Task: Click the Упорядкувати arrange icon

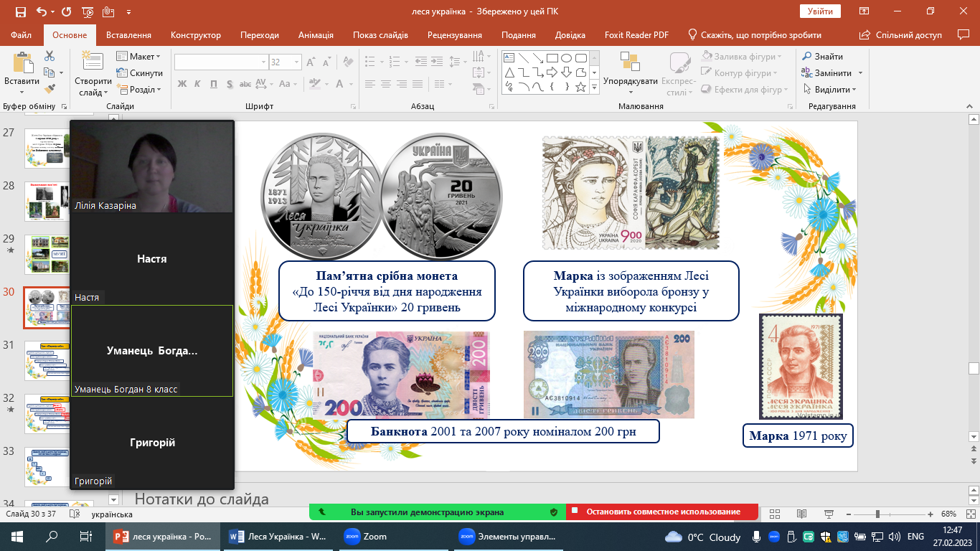Action: tap(630, 63)
